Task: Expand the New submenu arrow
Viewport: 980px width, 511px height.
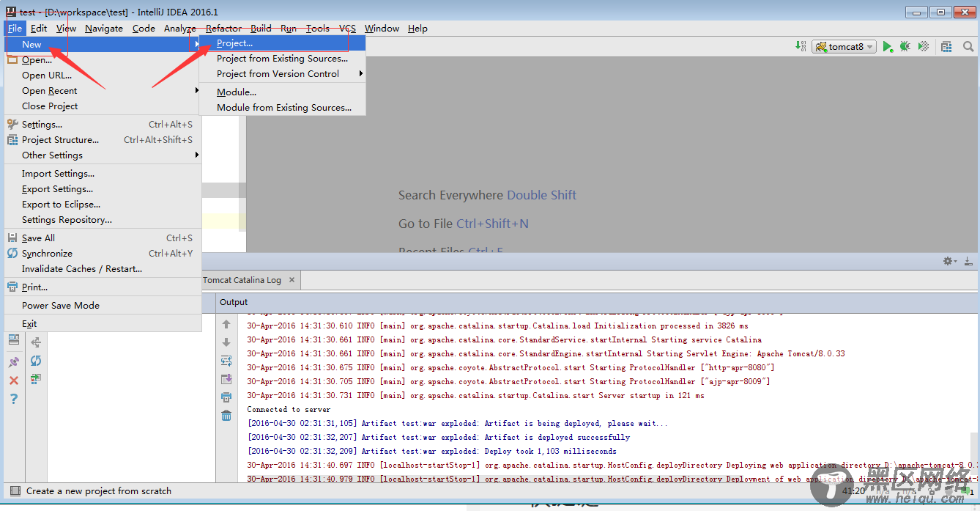Action: click(196, 45)
